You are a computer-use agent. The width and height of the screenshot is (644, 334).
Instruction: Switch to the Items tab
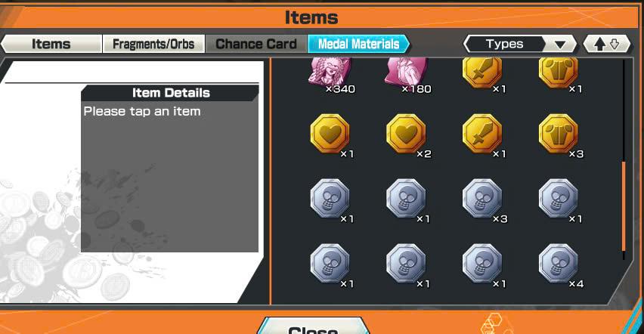click(51, 44)
